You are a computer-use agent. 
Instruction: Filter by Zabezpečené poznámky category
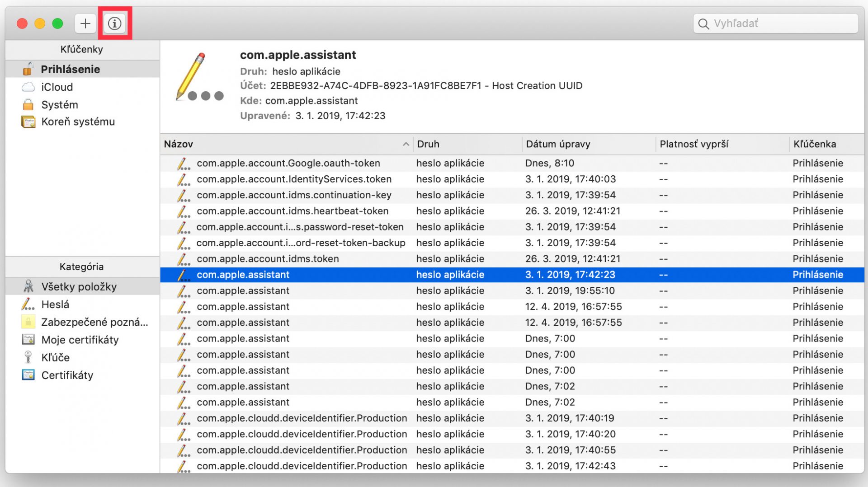click(x=82, y=322)
